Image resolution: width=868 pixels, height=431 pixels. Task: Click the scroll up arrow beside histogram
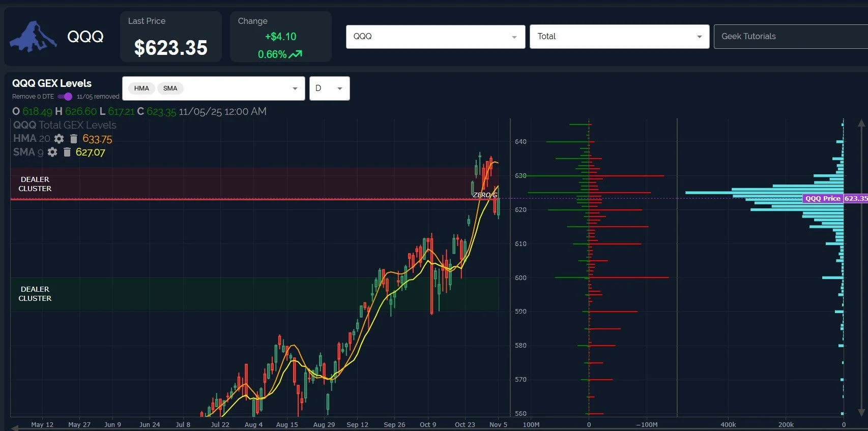[x=861, y=123]
